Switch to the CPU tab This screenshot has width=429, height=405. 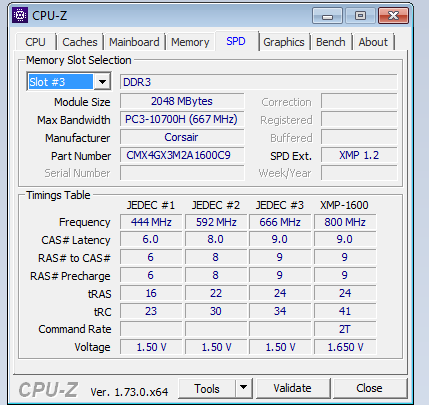pyautogui.click(x=35, y=42)
